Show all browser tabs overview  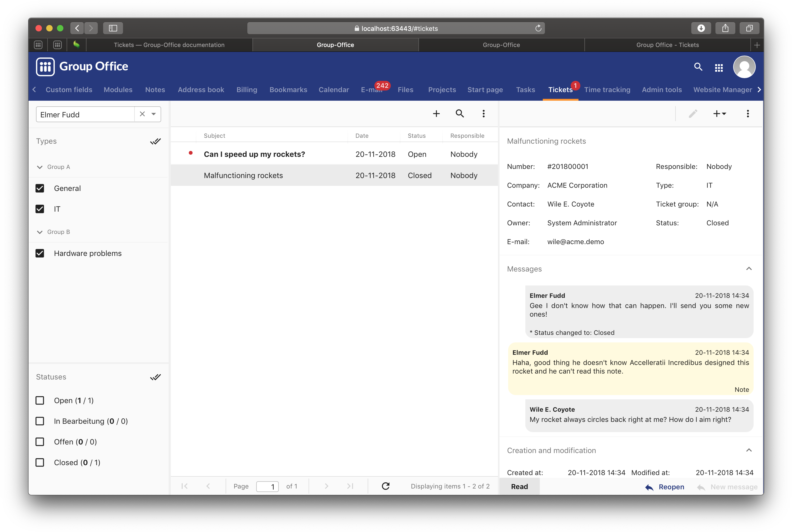[x=749, y=28]
